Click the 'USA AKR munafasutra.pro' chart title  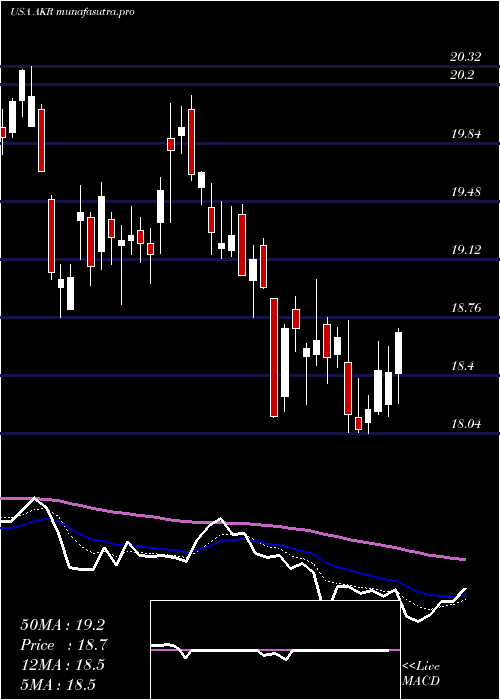tap(72, 12)
